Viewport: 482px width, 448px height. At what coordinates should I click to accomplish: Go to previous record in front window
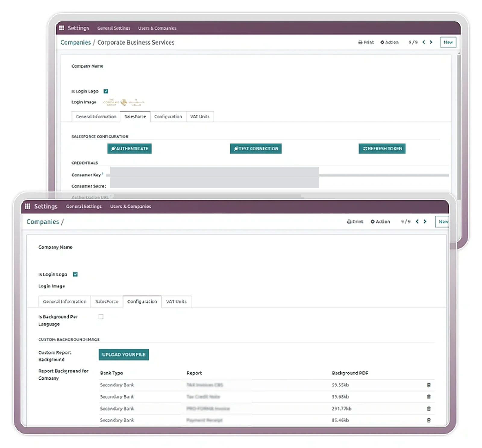click(417, 222)
